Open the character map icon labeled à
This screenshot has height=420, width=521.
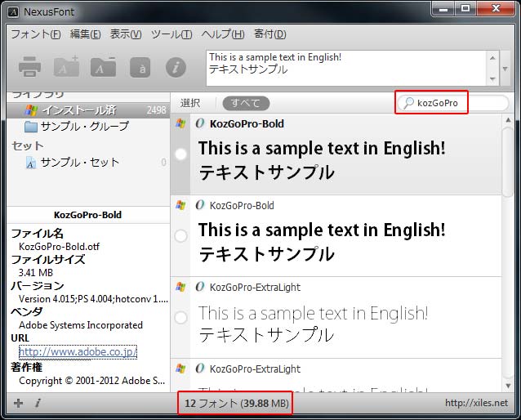[x=140, y=68]
